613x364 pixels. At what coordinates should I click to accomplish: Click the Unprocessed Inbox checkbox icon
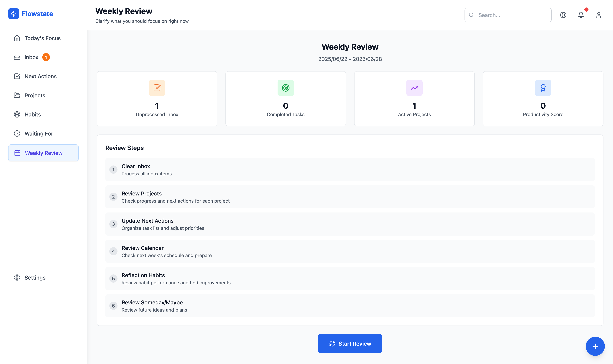(x=157, y=88)
